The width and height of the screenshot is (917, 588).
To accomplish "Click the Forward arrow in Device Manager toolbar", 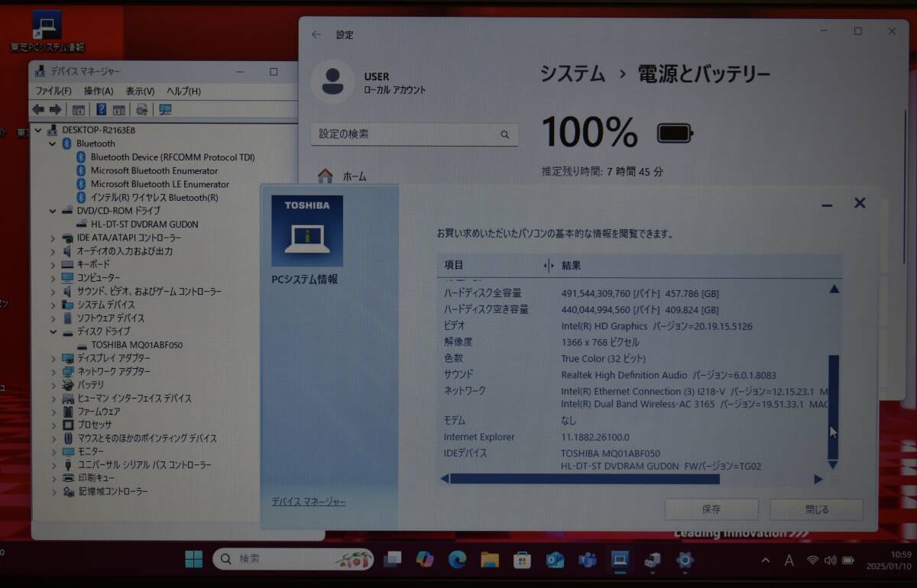I will (x=55, y=110).
